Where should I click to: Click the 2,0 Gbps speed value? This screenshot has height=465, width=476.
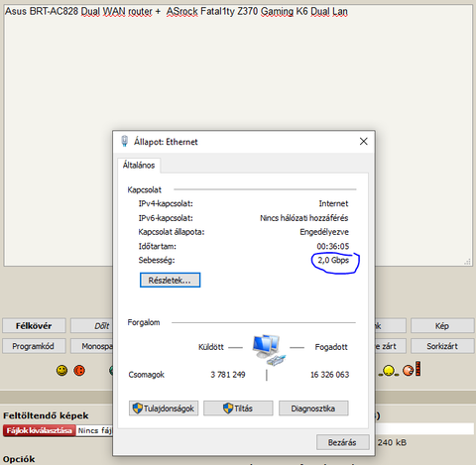(333, 260)
